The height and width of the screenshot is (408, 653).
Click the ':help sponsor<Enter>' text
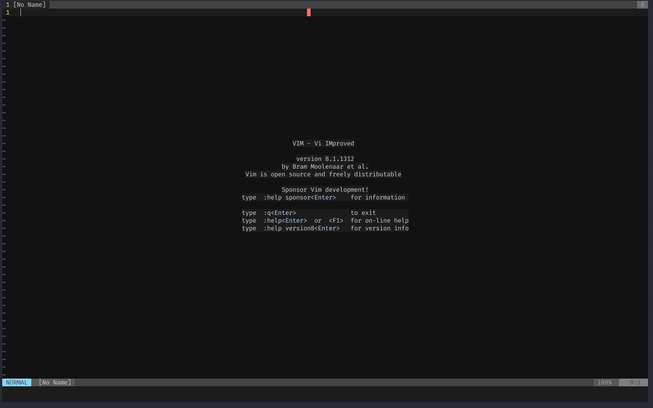tap(300, 197)
